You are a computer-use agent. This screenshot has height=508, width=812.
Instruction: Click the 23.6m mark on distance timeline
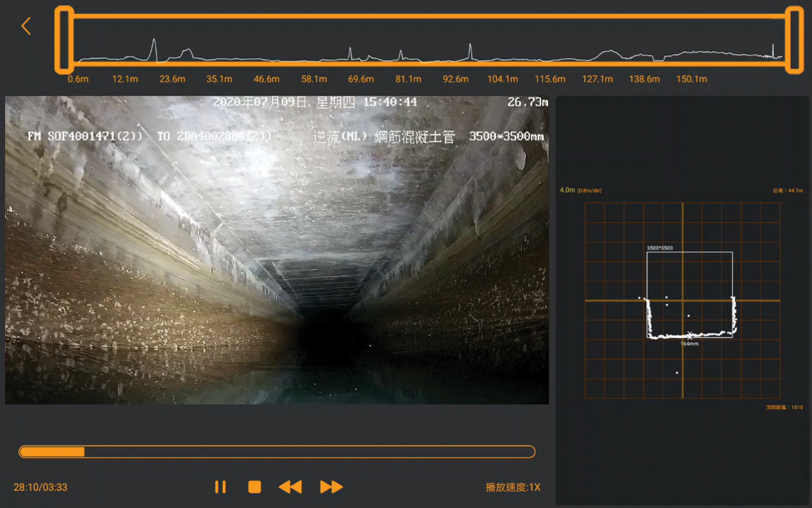(x=172, y=79)
